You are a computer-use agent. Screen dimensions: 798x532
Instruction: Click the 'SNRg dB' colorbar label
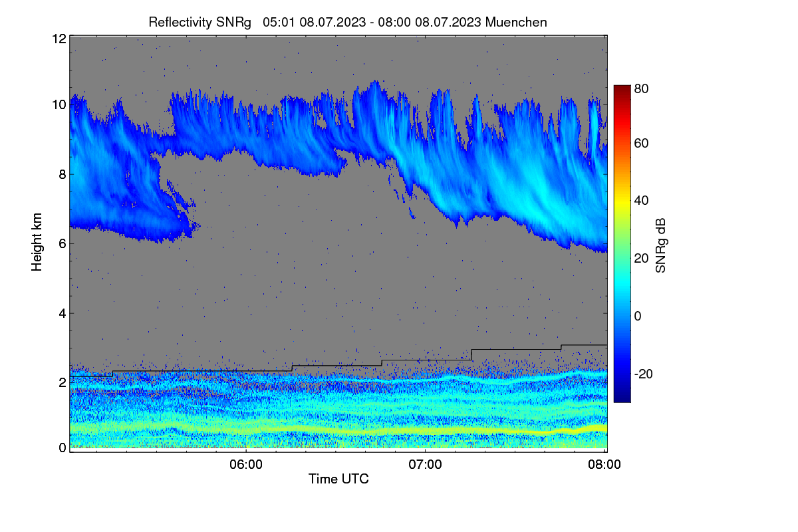[x=660, y=245]
